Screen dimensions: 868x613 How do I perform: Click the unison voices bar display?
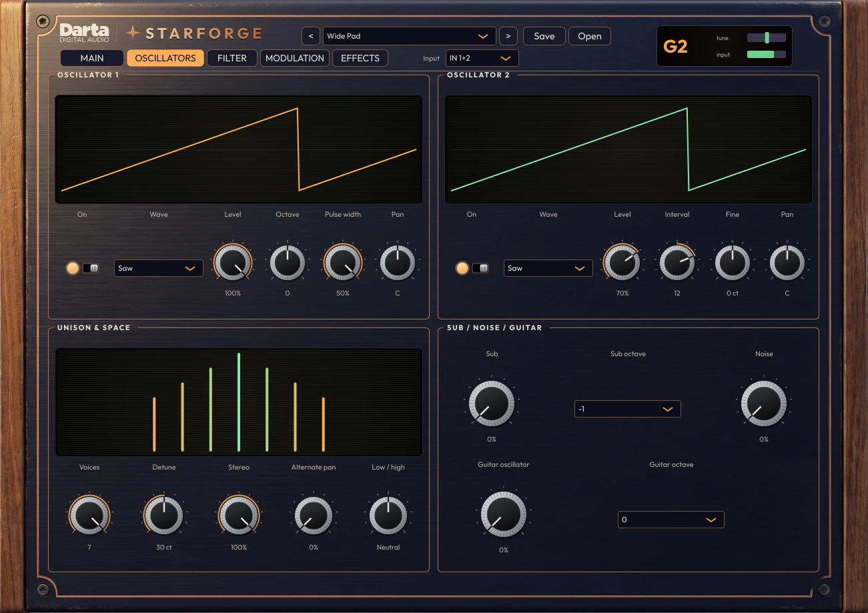[239, 402]
